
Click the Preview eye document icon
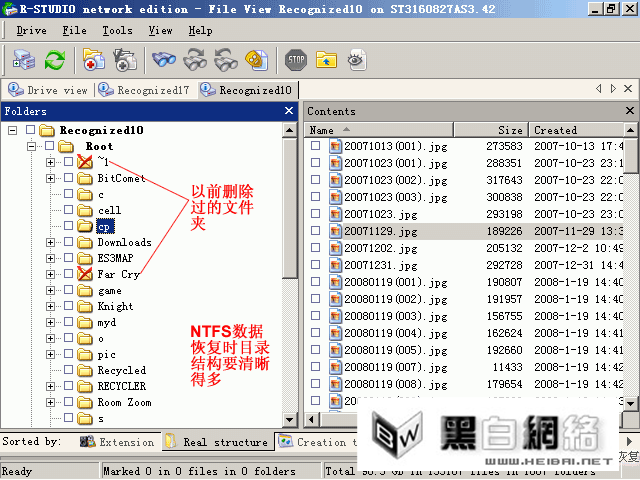click(x=357, y=60)
